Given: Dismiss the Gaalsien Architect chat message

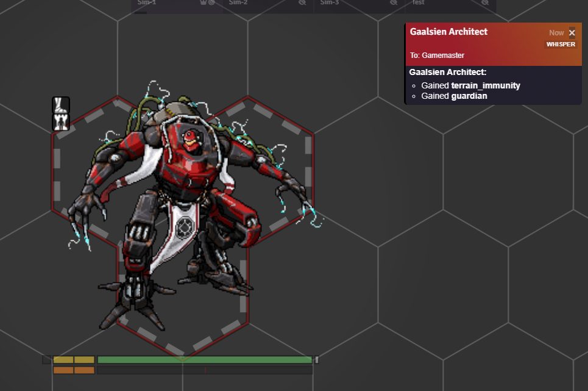Looking at the screenshot, I should tap(572, 33).
